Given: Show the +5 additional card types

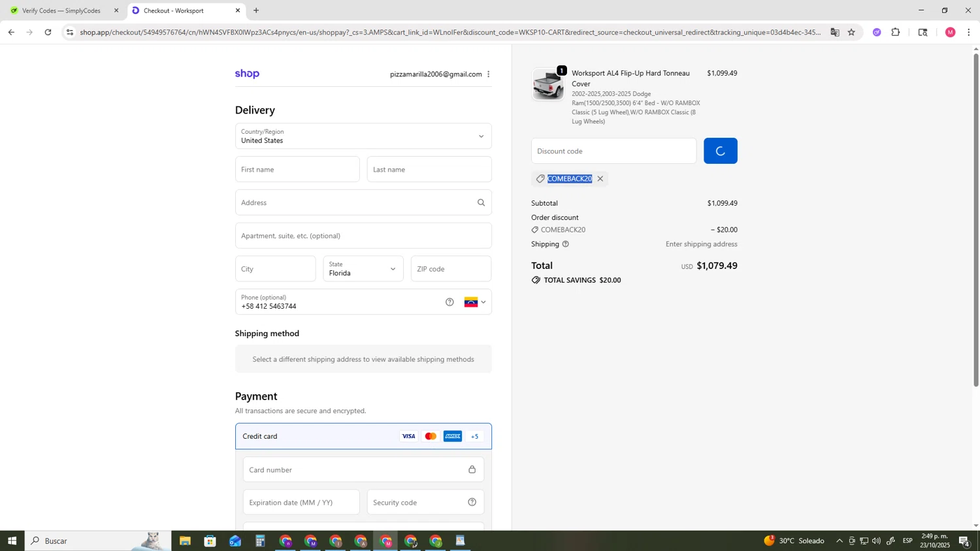Looking at the screenshot, I should point(475,436).
